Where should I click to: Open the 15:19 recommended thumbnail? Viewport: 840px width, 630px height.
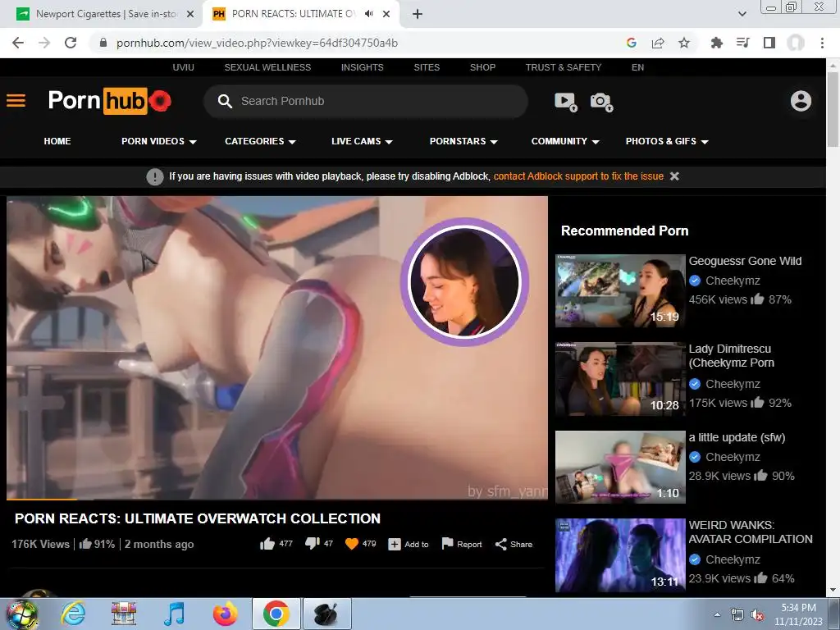click(620, 290)
